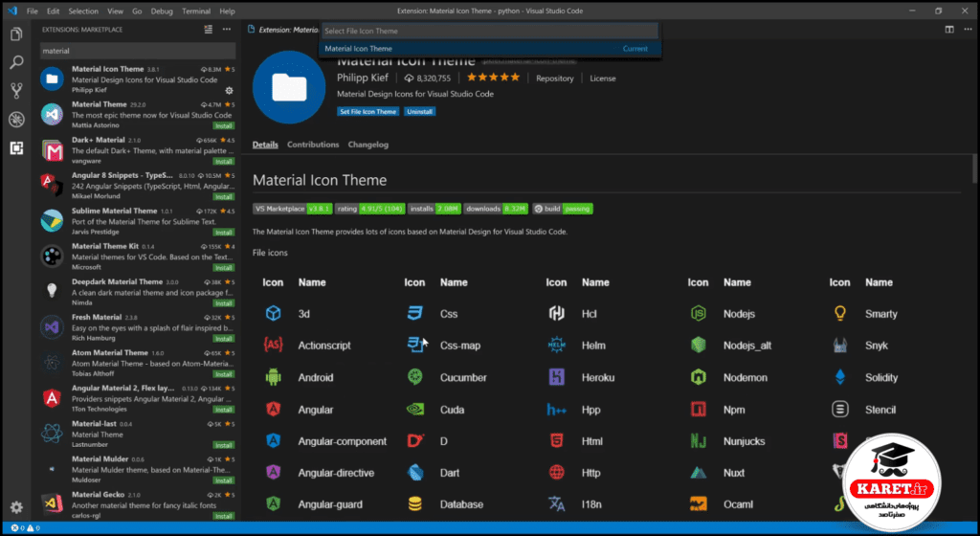Select the Extension: Material Icon Theme editor tab
This screenshot has width=980, height=536.
coord(283,30)
